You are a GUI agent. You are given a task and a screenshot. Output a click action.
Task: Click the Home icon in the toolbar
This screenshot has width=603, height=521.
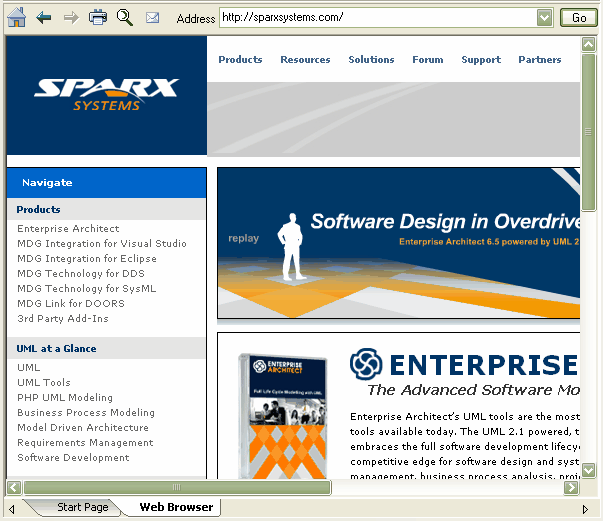[17, 17]
